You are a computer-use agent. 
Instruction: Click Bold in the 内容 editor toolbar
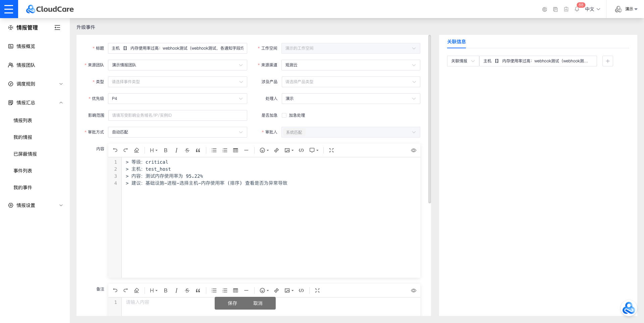165,150
